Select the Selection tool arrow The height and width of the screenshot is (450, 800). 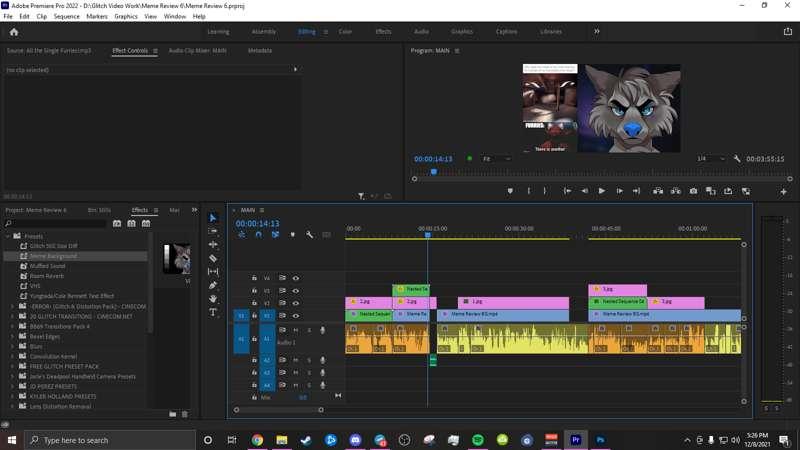pyautogui.click(x=213, y=218)
